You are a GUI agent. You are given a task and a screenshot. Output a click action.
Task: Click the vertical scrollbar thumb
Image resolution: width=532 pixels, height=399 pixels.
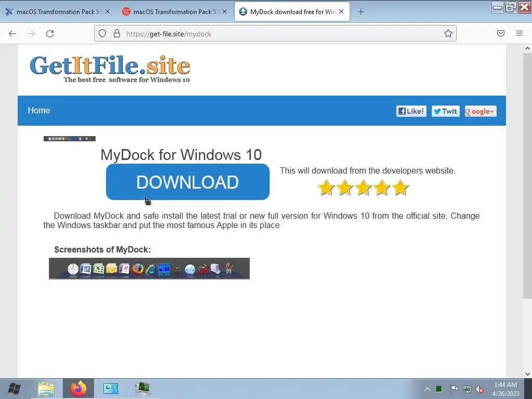[527, 176]
